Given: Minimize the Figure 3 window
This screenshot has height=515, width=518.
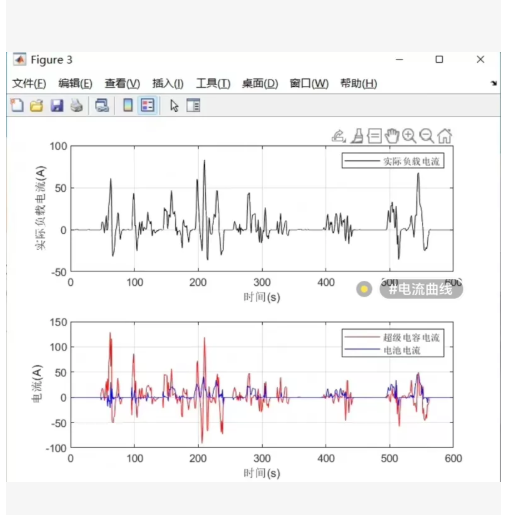Looking at the screenshot, I should point(399,60).
